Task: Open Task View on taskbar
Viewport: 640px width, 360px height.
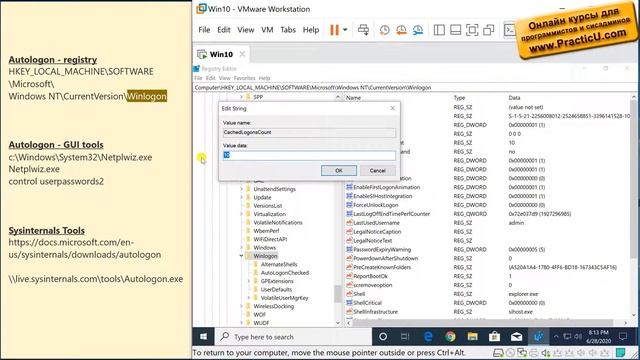Action: [x=405, y=337]
